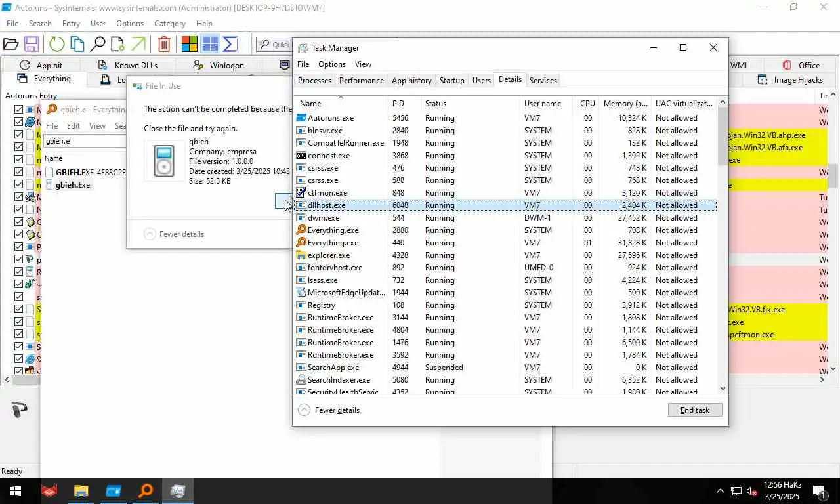Screen dimensions: 840x504
Task: Open Autoruns' Entry menu
Action: click(71, 24)
